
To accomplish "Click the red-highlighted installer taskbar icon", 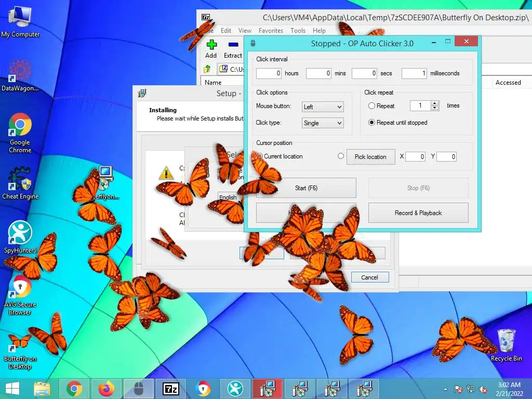I will (268, 389).
